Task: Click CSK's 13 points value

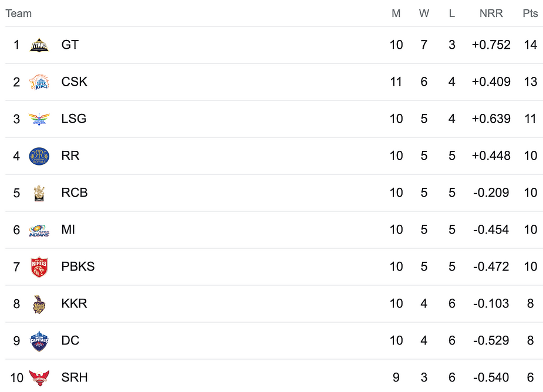Action: coord(530,82)
